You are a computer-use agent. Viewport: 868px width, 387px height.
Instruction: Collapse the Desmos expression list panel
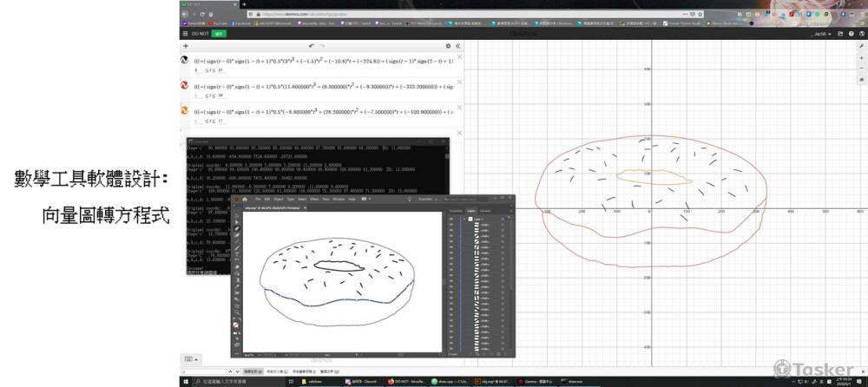point(458,45)
